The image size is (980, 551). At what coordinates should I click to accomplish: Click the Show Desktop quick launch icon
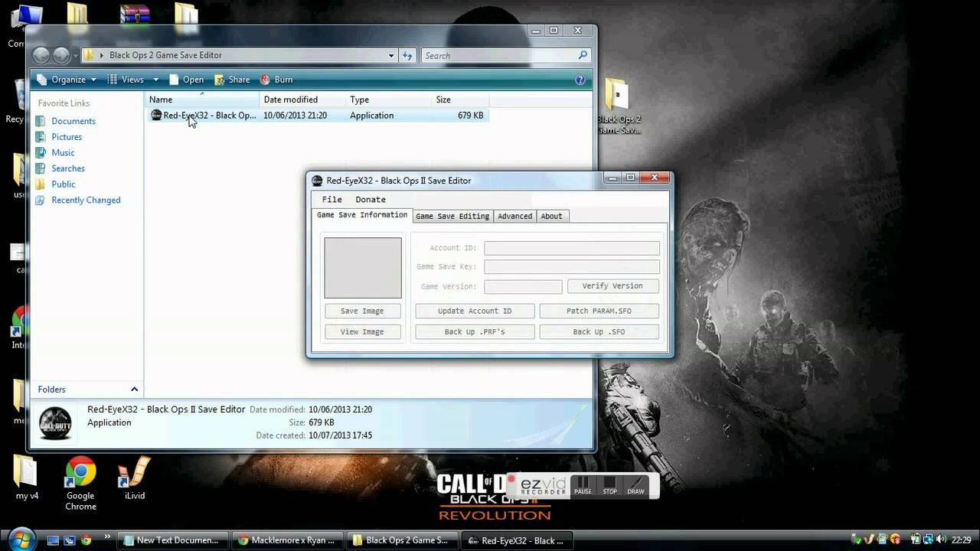53,540
